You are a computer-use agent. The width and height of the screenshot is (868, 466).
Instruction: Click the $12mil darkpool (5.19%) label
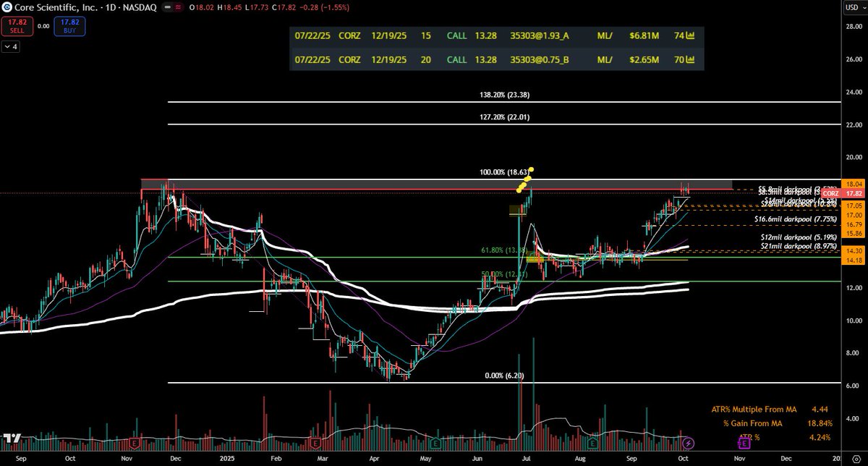point(799,237)
